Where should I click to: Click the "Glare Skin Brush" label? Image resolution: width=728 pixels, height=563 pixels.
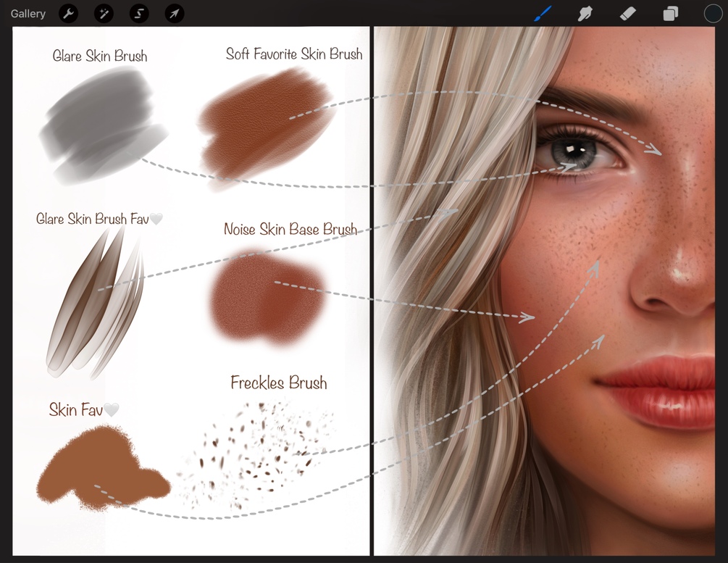click(100, 56)
